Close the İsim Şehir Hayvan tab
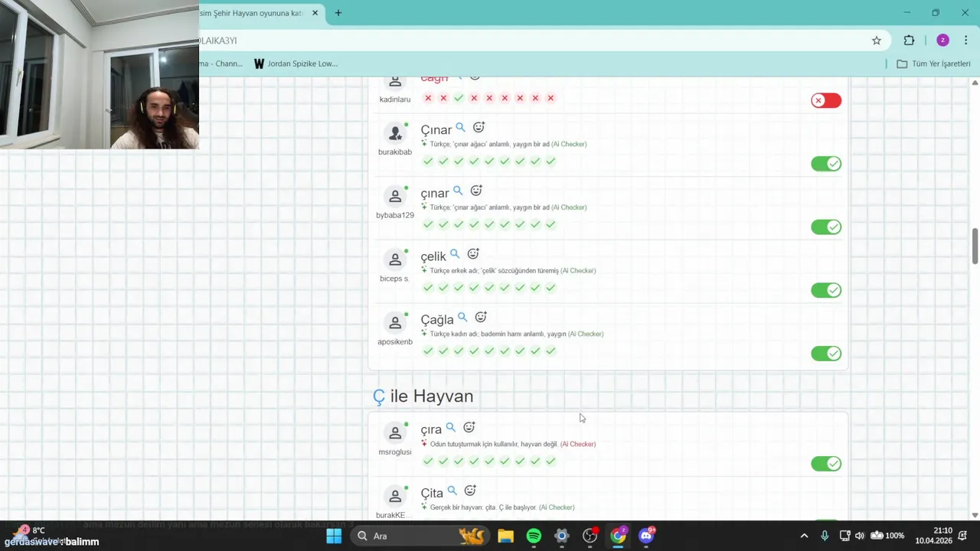 coord(315,13)
